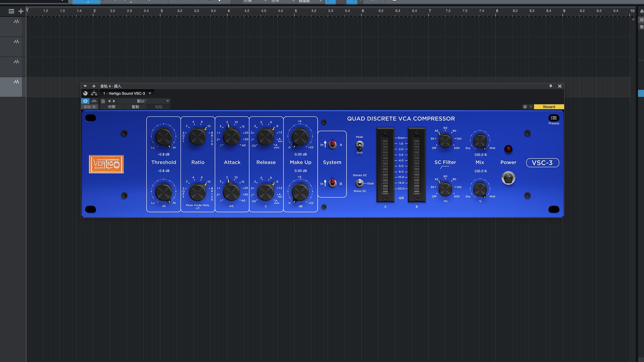
Task: Add a track with the plus icon
Action: [x=21, y=11]
